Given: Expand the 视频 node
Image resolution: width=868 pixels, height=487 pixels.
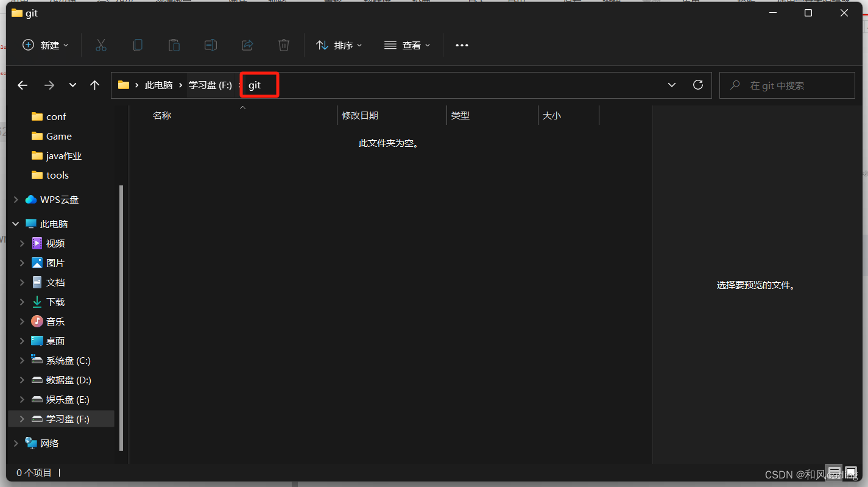Looking at the screenshot, I should point(22,243).
